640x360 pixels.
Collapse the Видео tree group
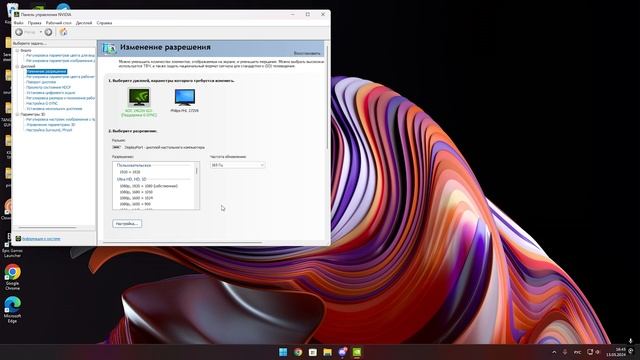tap(17, 50)
